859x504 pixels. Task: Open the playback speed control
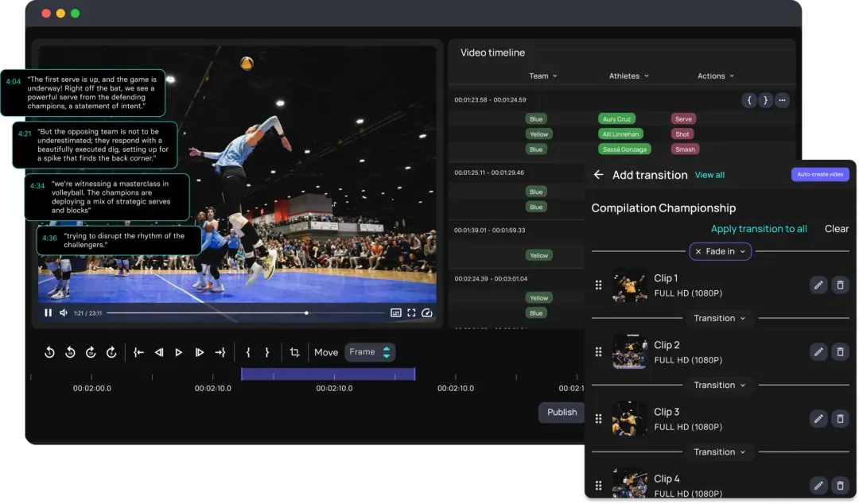pos(427,313)
